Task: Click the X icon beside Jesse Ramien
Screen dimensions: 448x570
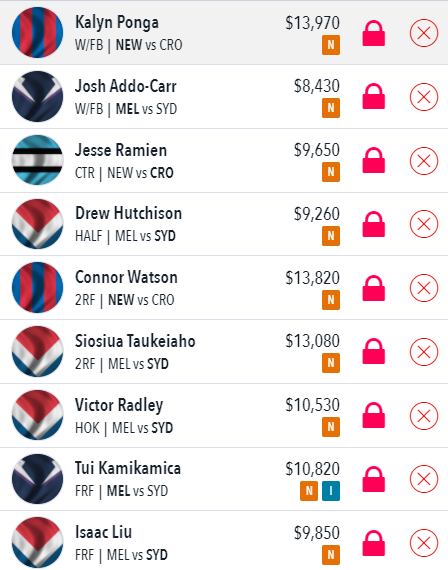Action: pyautogui.click(x=424, y=161)
